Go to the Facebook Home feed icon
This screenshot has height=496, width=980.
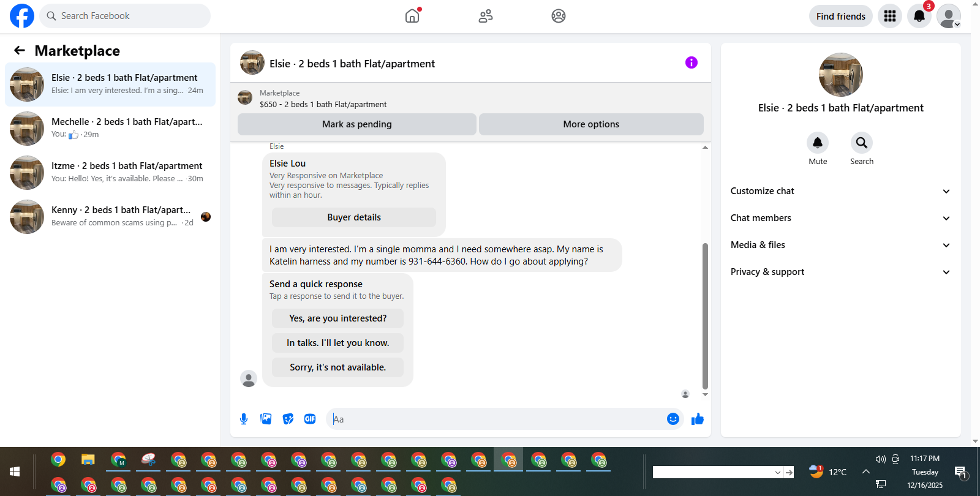click(413, 16)
